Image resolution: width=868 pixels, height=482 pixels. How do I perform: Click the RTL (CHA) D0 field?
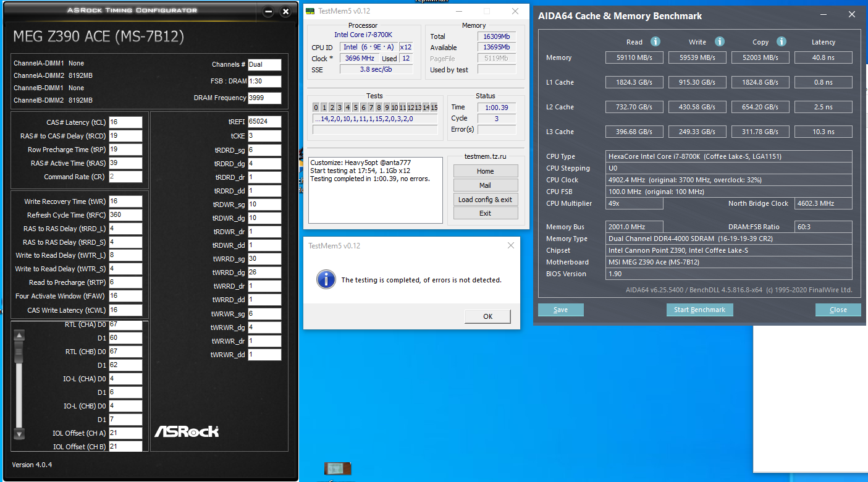pyautogui.click(x=125, y=324)
